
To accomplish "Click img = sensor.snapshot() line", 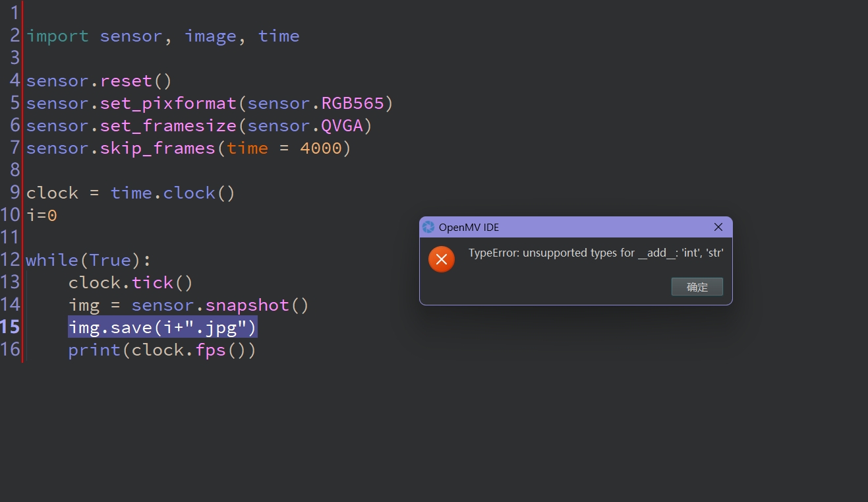I will [x=188, y=305].
